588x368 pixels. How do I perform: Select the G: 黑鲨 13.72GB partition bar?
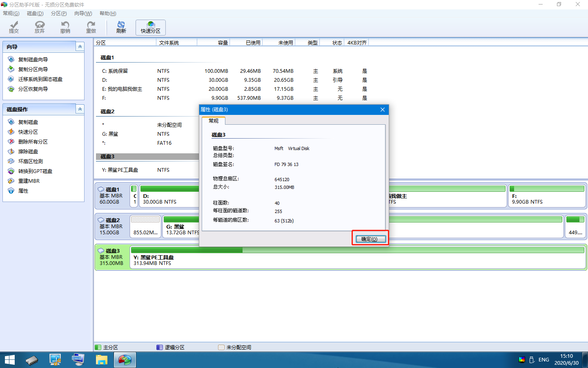click(180, 227)
